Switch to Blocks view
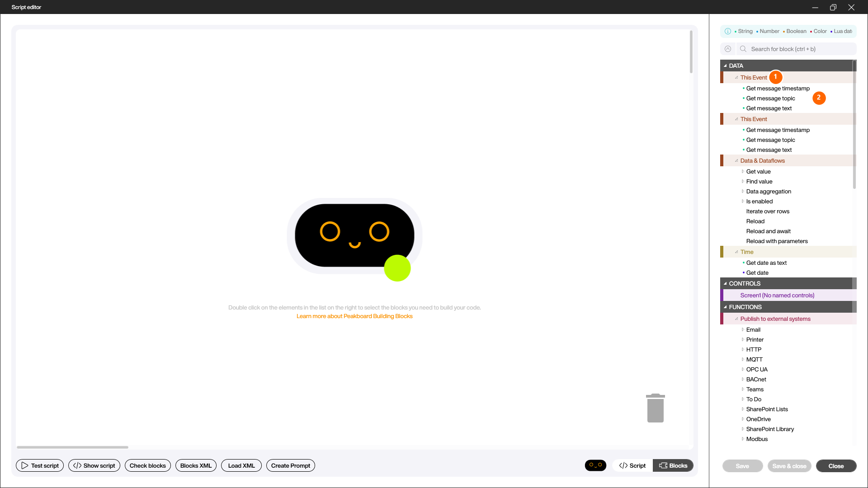The image size is (868, 488). tap(673, 465)
